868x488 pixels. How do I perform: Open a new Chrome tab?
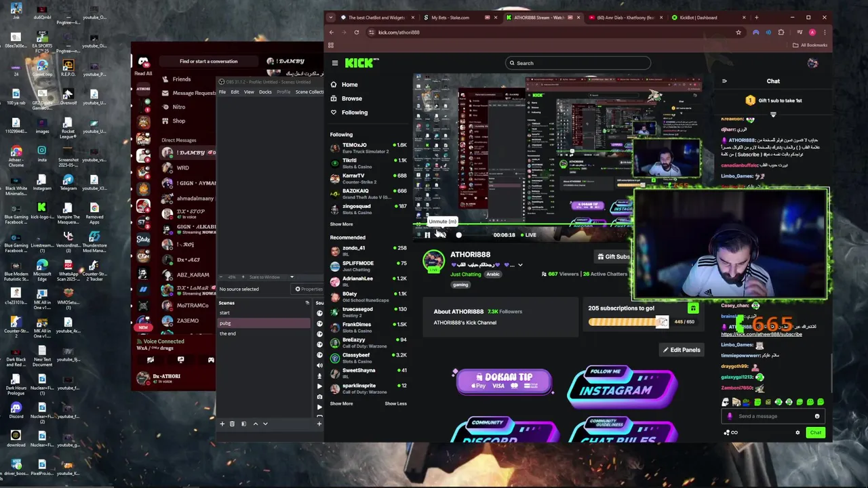(757, 18)
